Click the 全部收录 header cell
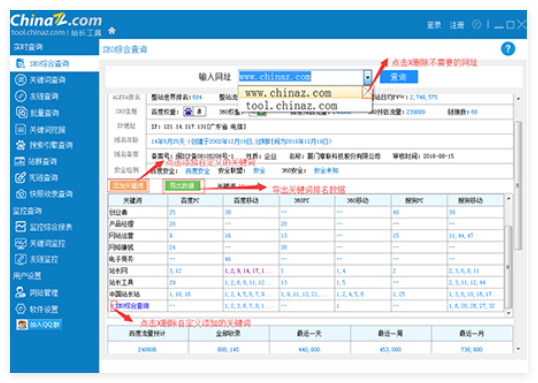The height and width of the screenshot is (383, 538). (x=229, y=333)
